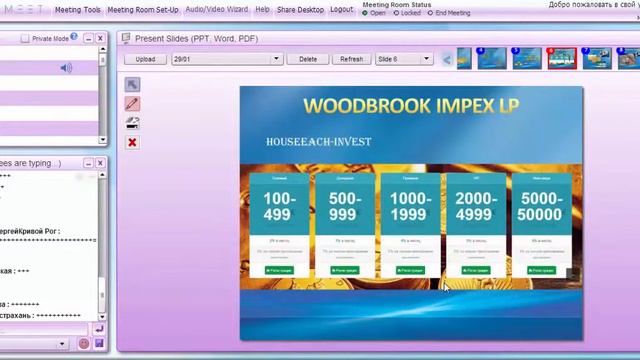Click the Upload button

[x=145, y=59]
